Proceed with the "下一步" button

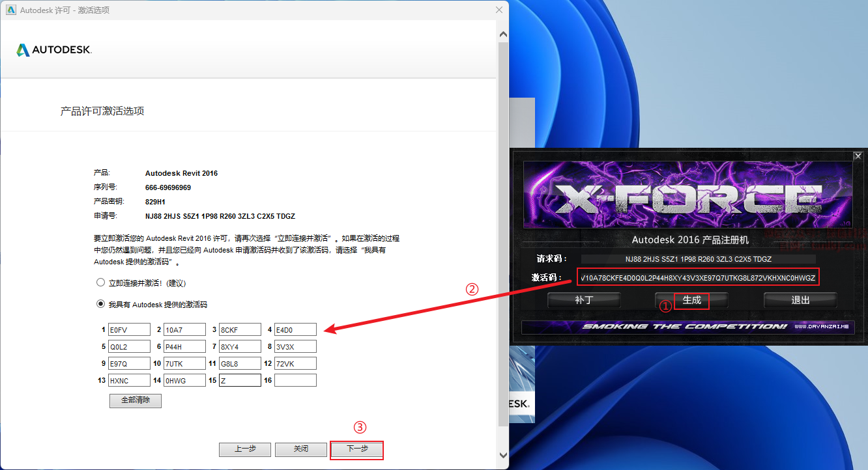(357, 449)
